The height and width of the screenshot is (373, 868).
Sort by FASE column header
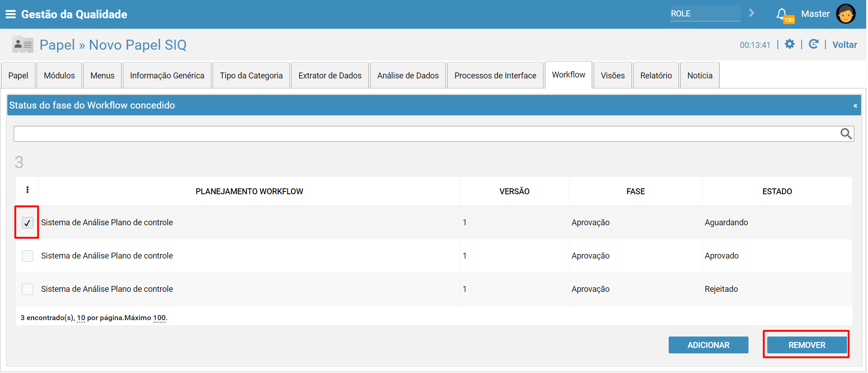[635, 192]
